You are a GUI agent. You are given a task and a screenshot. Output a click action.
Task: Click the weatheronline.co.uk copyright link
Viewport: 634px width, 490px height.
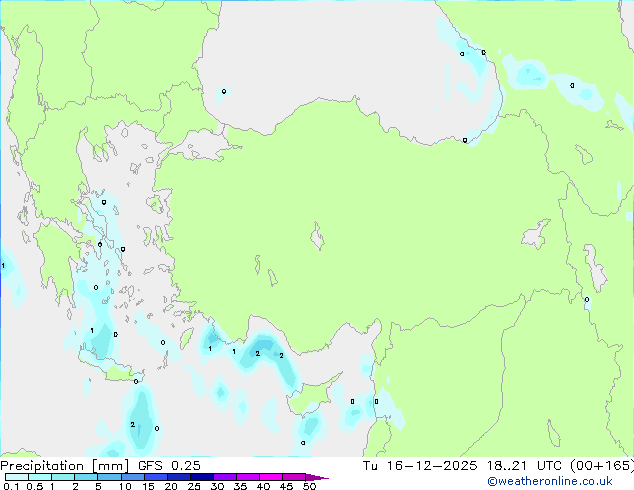550,481
